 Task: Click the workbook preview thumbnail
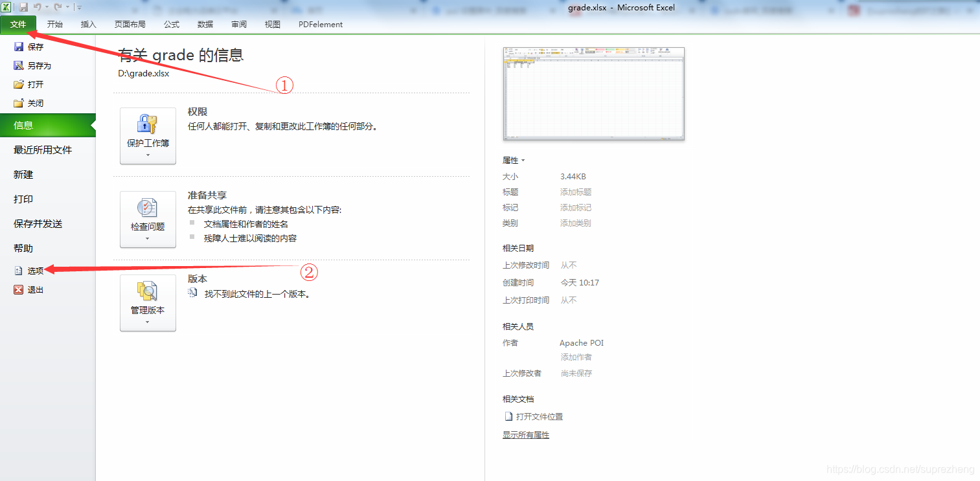point(593,94)
